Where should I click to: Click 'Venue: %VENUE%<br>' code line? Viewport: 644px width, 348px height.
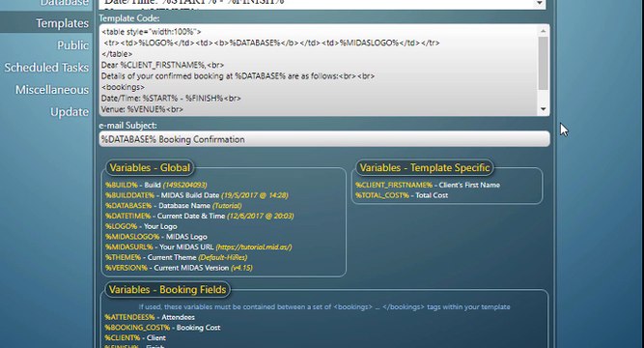(142, 109)
